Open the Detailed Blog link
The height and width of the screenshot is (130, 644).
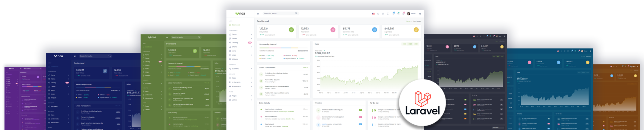[290, 119]
